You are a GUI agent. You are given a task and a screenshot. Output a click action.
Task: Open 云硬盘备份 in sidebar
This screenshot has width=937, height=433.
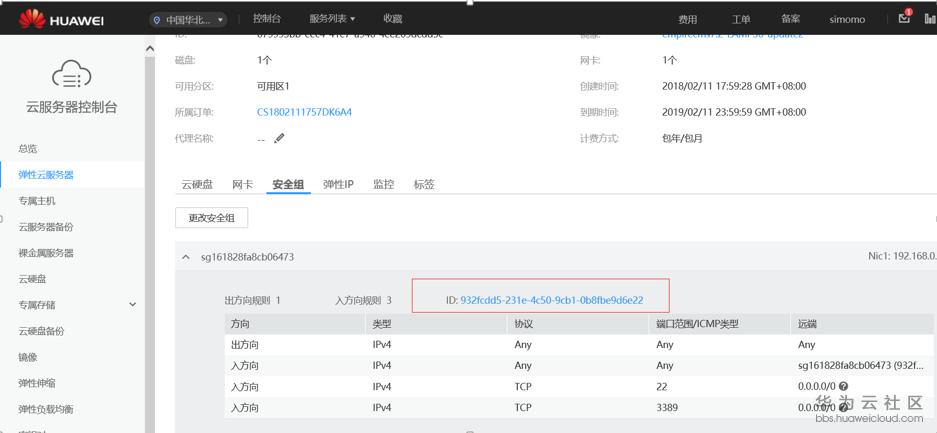point(41,331)
